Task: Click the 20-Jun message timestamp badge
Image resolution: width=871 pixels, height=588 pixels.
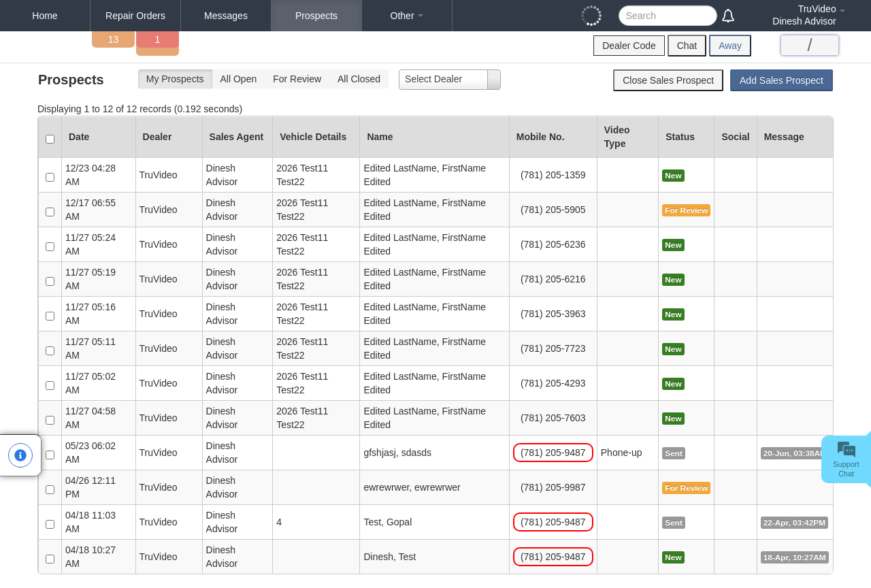Action: pos(793,453)
